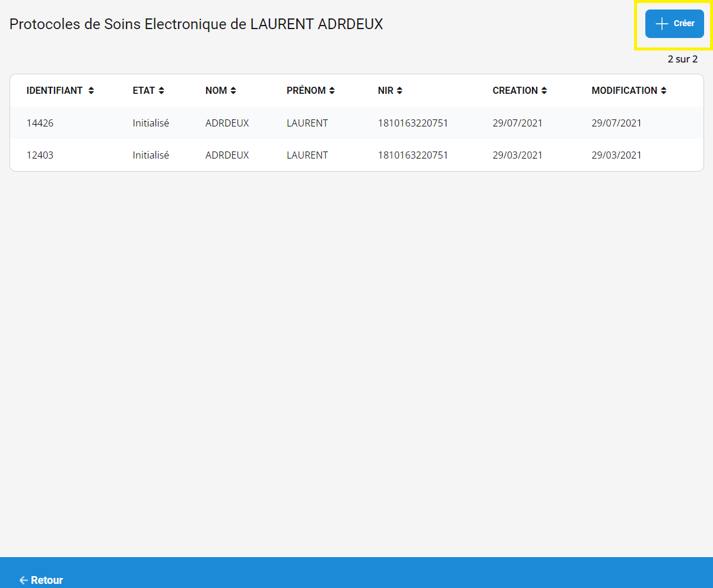Click ADRDEUX name in row 14426

(x=227, y=124)
